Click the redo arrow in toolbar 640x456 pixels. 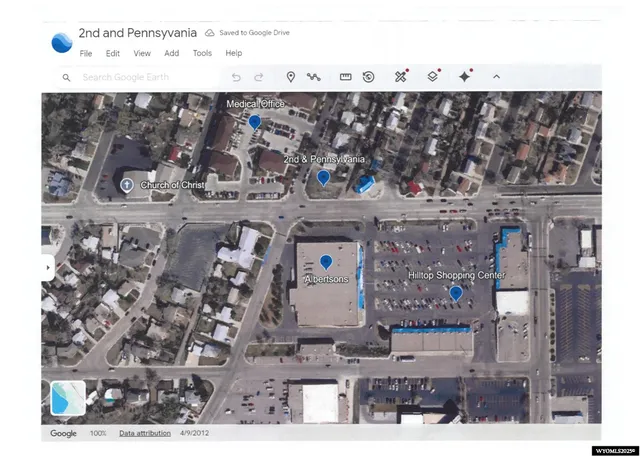click(x=259, y=77)
